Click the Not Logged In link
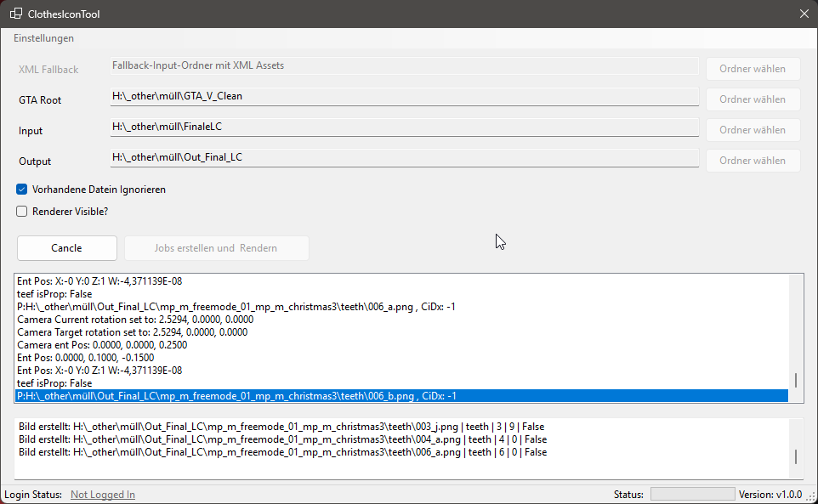 click(103, 495)
